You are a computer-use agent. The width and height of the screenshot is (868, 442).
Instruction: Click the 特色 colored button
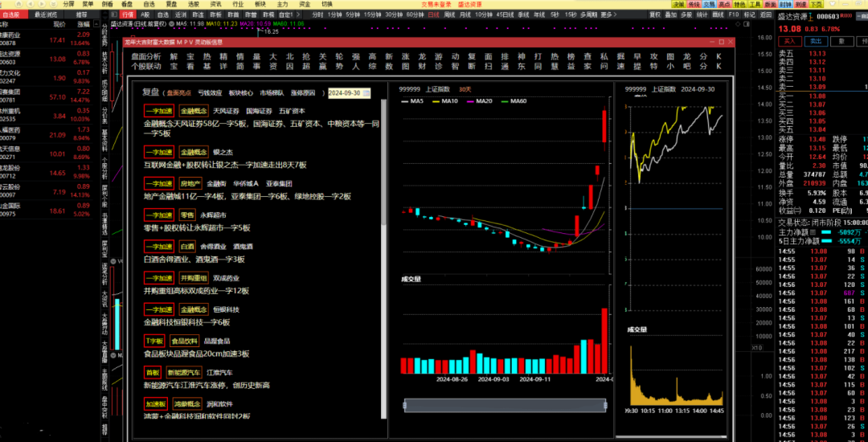coord(739,4)
